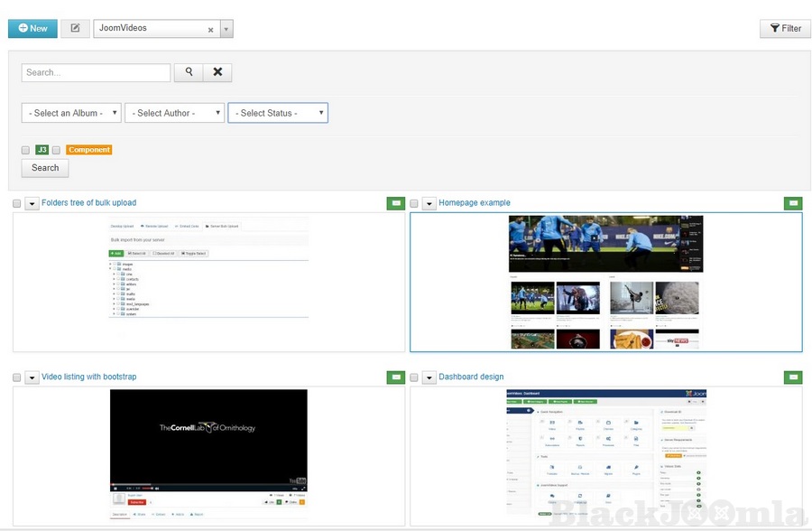Screen dimensions: 812x531
Task: Clear the JoomVideos selection with x
Action: [210, 29]
